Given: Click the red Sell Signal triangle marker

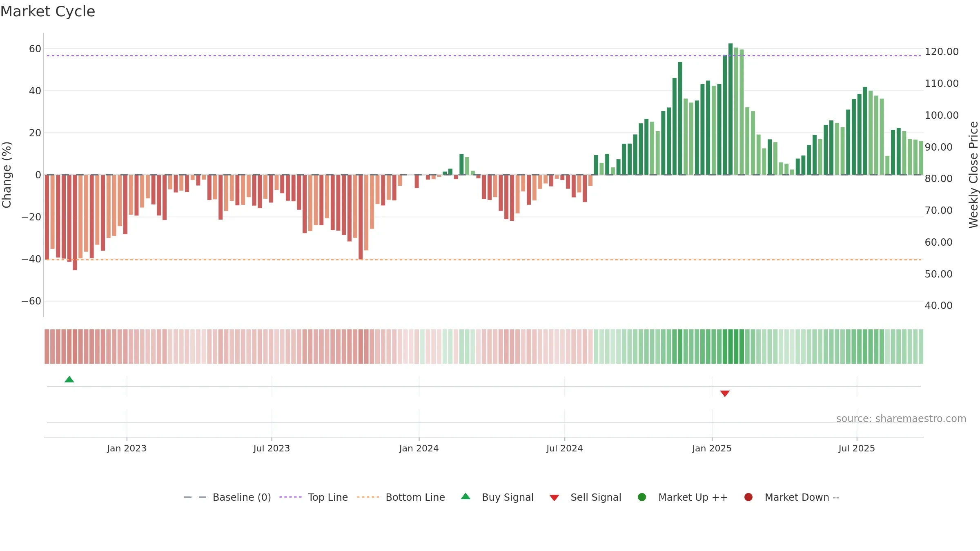Looking at the screenshot, I should coord(725,393).
